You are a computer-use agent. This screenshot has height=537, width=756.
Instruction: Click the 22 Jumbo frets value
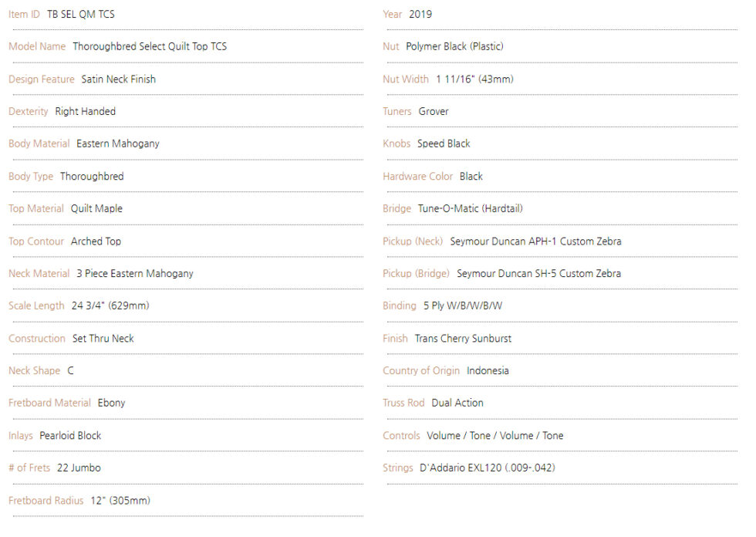79,468
